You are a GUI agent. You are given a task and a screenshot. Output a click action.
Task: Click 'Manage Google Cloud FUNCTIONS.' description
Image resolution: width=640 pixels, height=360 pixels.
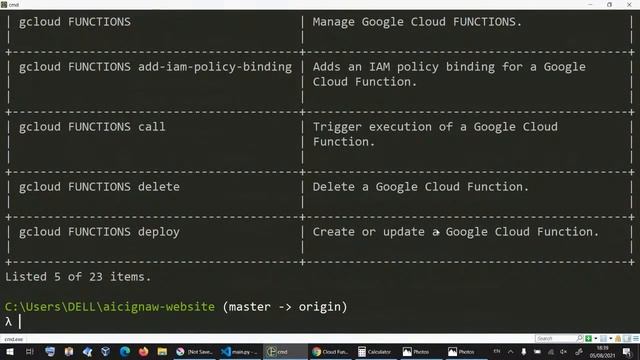417,22
